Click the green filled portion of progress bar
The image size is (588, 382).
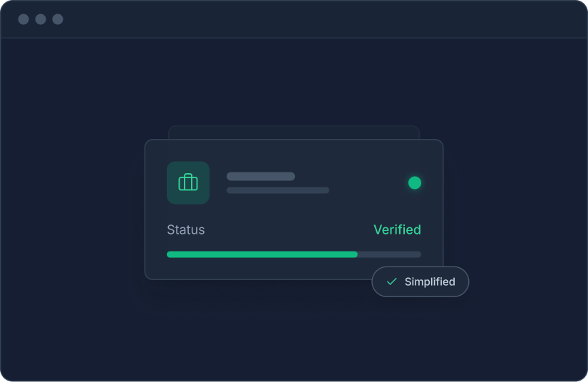262,254
